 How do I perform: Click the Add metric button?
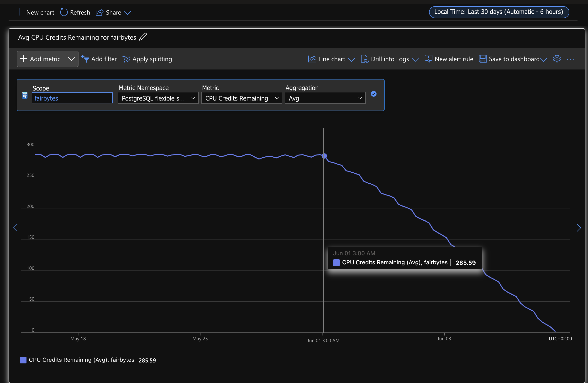41,59
